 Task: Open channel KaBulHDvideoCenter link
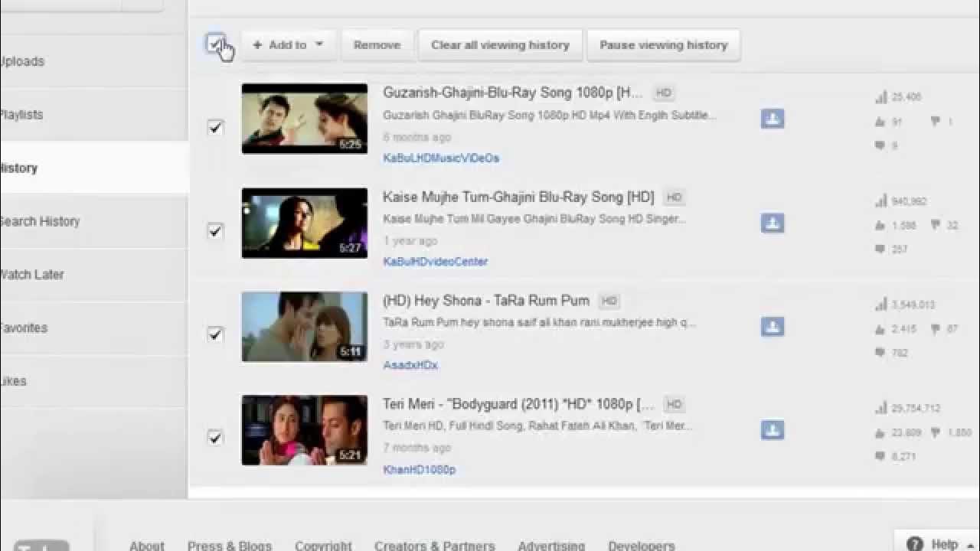(x=435, y=261)
